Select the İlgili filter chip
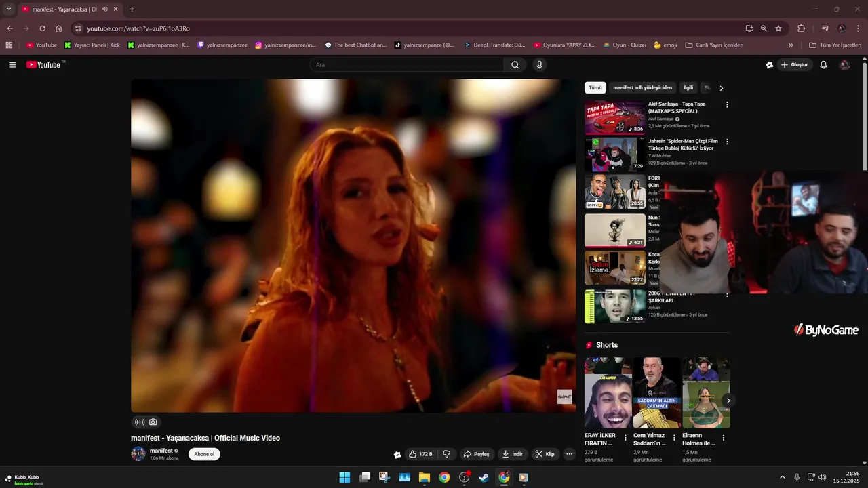Viewport: 868px width, 488px height. coord(688,88)
